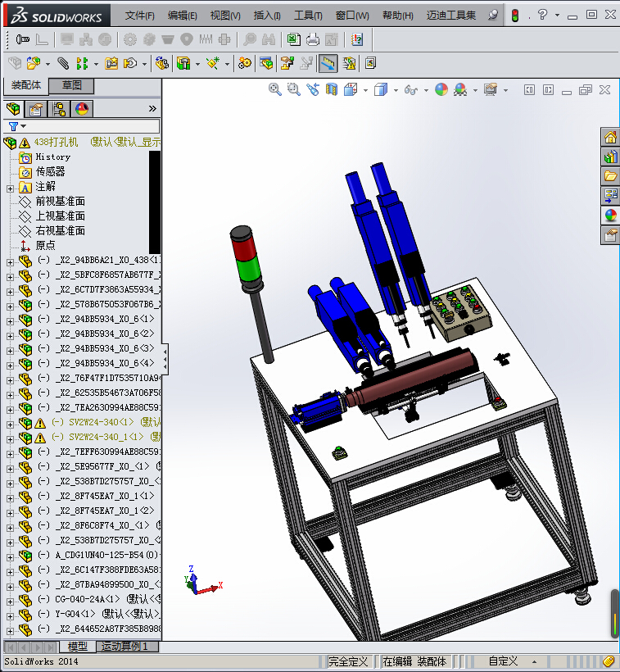This screenshot has height=672, width=620.
Task: Click the Help question mark icon
Action: [542, 15]
